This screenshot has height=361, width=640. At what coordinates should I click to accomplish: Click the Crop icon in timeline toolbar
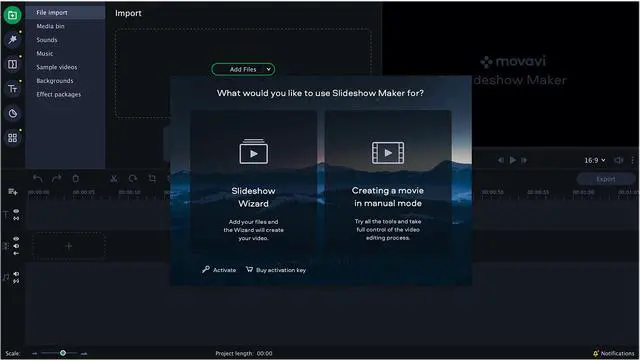coord(152,178)
